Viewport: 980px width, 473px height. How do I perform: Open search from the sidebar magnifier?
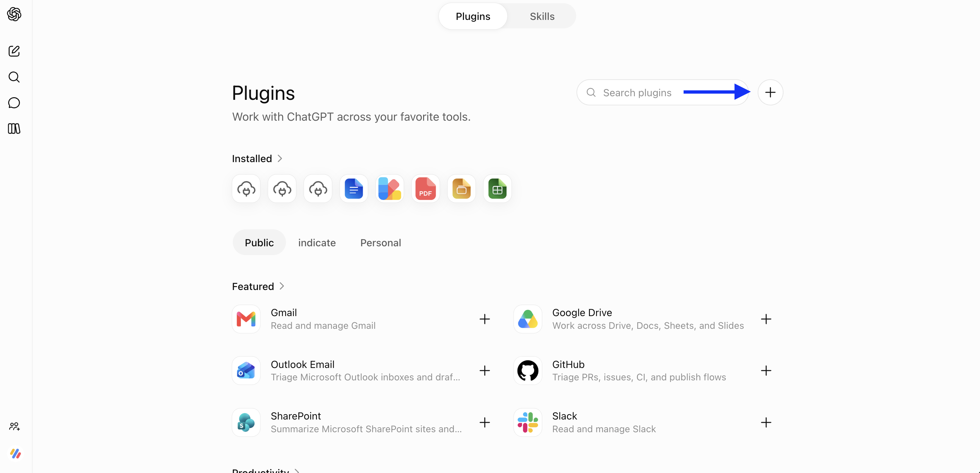tap(14, 77)
